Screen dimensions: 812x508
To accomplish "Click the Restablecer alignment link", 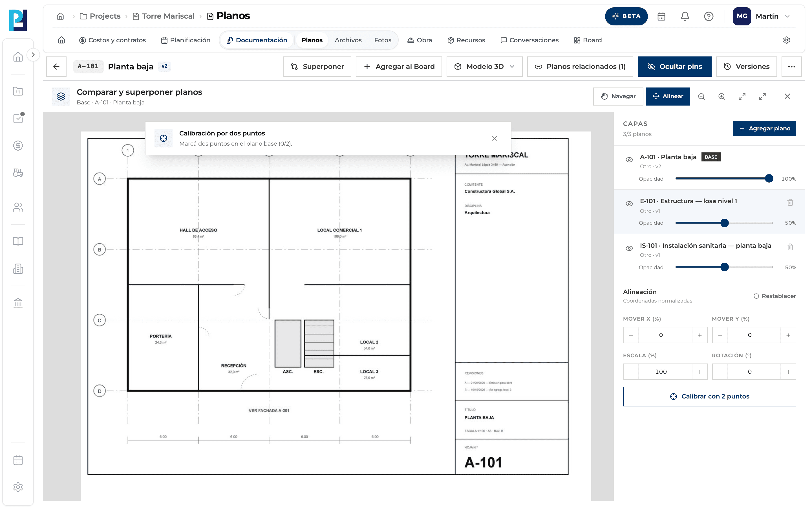I will click(775, 296).
